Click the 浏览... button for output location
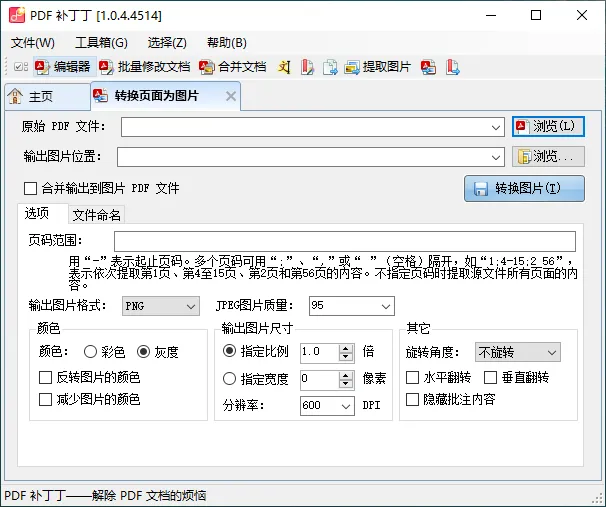This screenshot has height=507, width=606. (548, 157)
